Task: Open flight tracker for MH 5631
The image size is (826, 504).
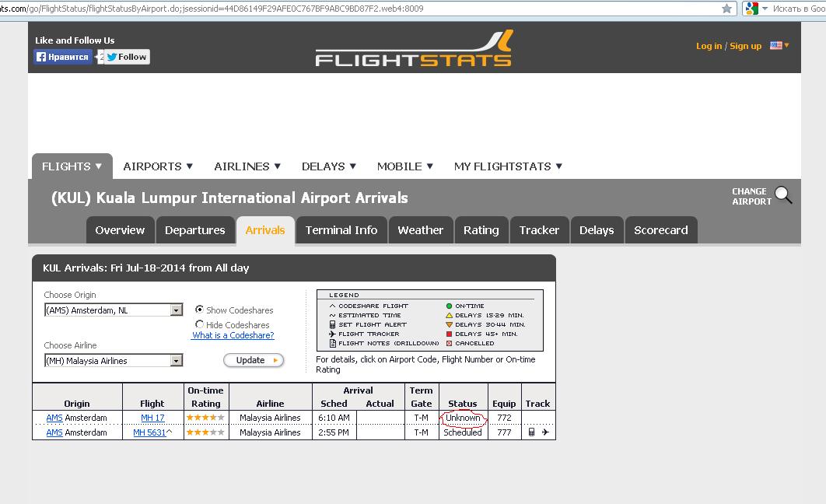Action: click(x=545, y=432)
